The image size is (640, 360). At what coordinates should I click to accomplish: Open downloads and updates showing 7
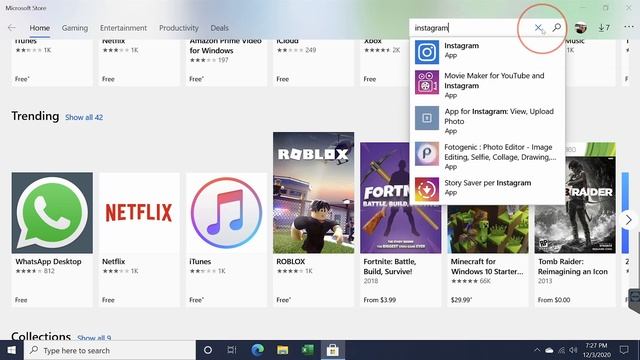click(604, 28)
